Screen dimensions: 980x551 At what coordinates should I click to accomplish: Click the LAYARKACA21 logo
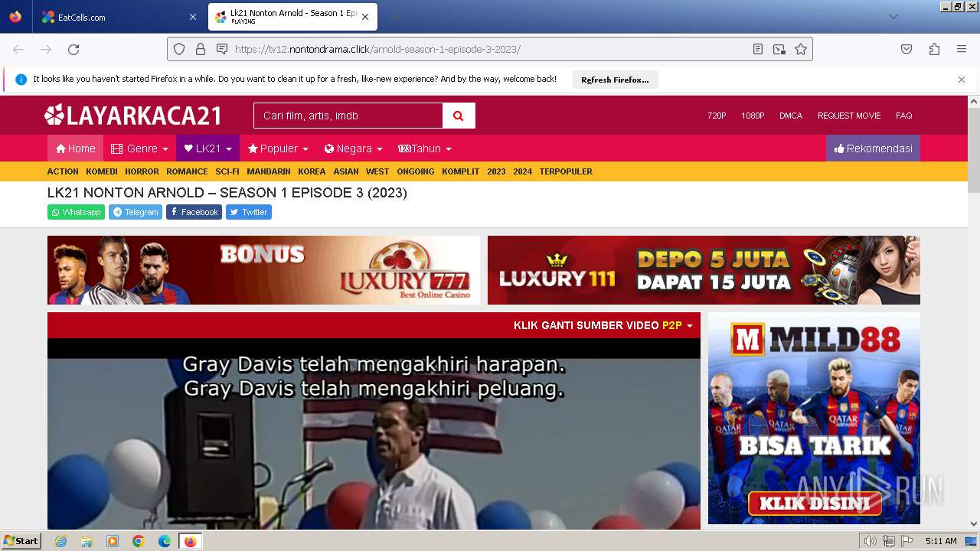tap(133, 116)
